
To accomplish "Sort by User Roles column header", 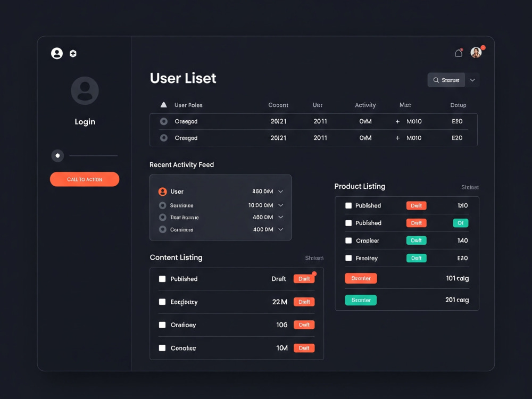I will pos(188,105).
